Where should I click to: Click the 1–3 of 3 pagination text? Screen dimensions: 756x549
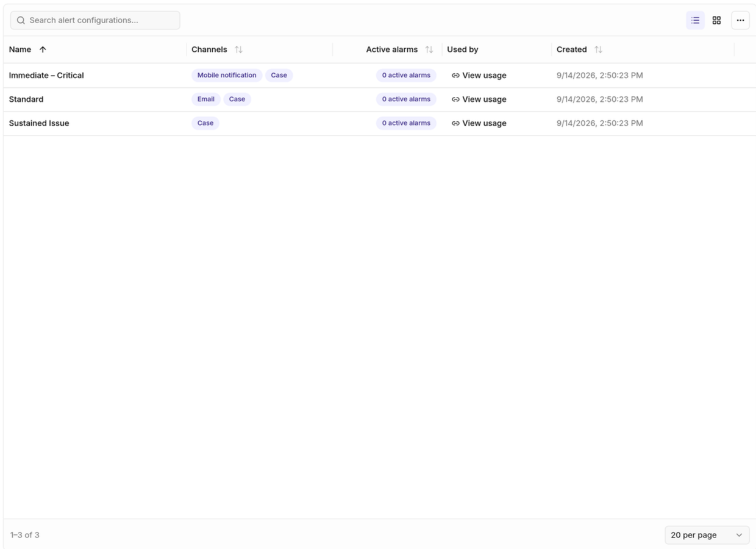pos(25,535)
